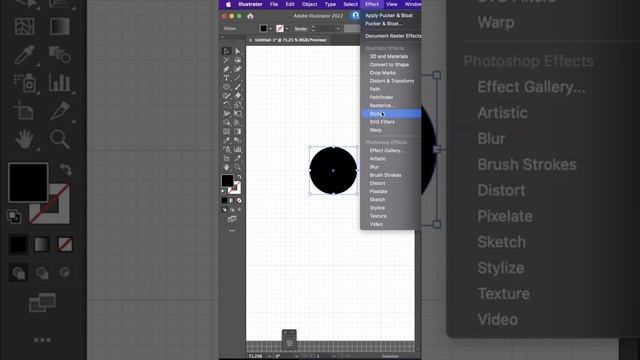This screenshot has height=360, width=640.
Task: Select the Paintbrush tool
Action: point(238,87)
